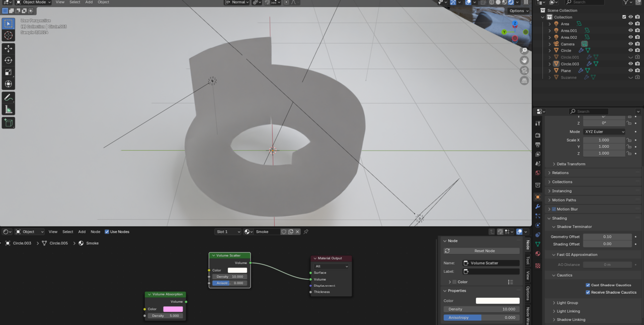
Task: Click the node Name field Volume Scatter
Action: [x=491, y=263]
